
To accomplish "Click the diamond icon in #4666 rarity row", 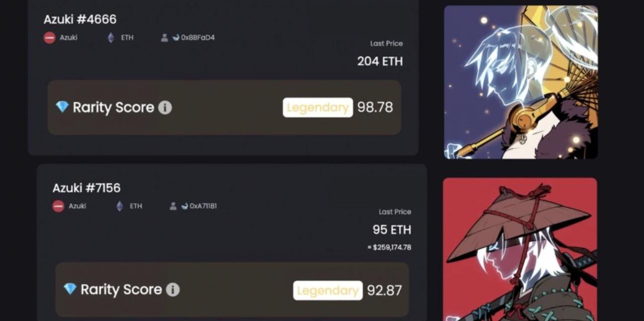I will coord(62,107).
